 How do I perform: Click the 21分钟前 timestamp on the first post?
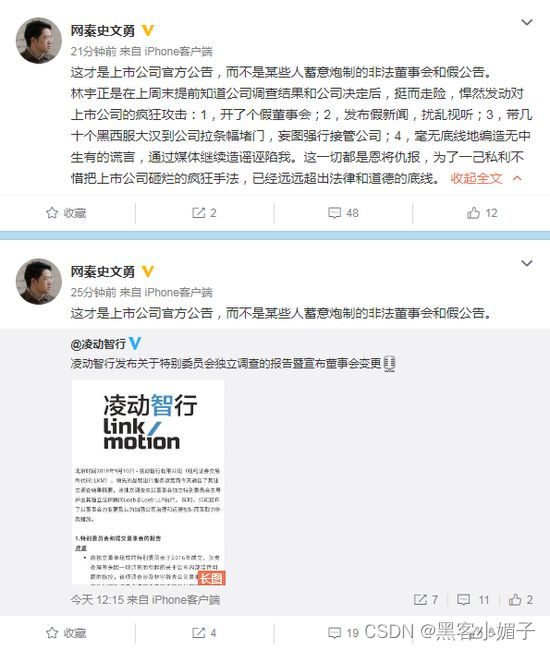pos(93,51)
